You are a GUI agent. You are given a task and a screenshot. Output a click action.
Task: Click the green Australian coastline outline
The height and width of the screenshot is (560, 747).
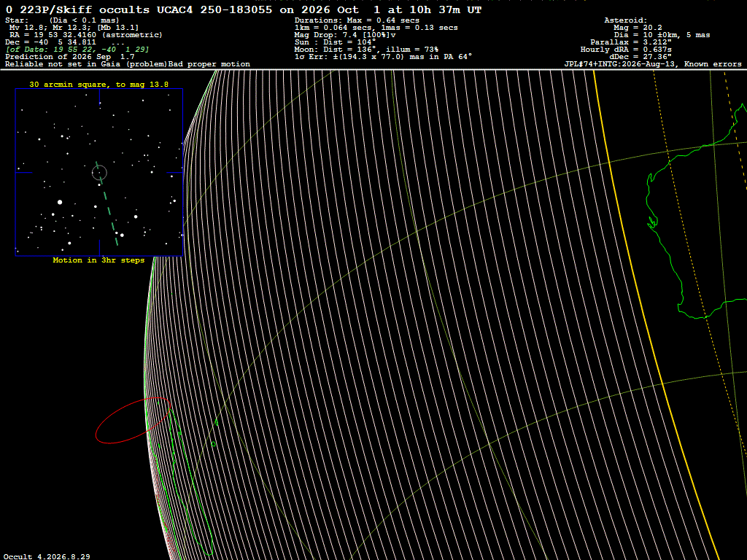tap(695, 209)
